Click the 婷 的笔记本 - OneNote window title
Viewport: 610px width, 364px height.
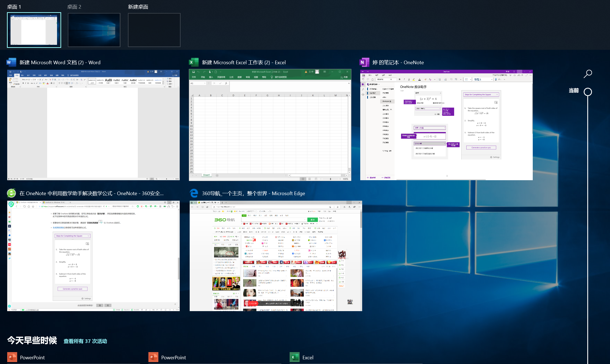point(398,62)
